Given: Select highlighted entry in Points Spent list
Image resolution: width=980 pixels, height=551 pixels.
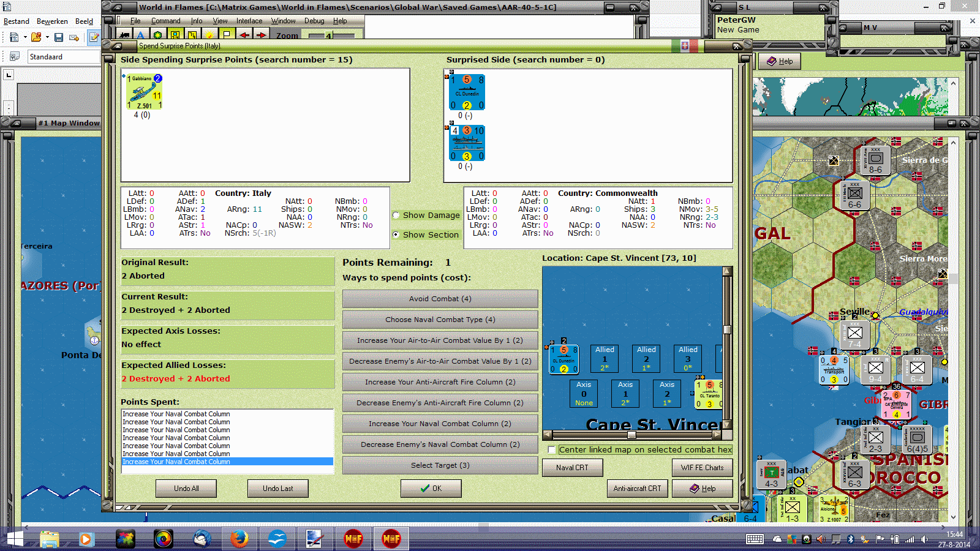Looking at the screenshot, I should tap(227, 462).
